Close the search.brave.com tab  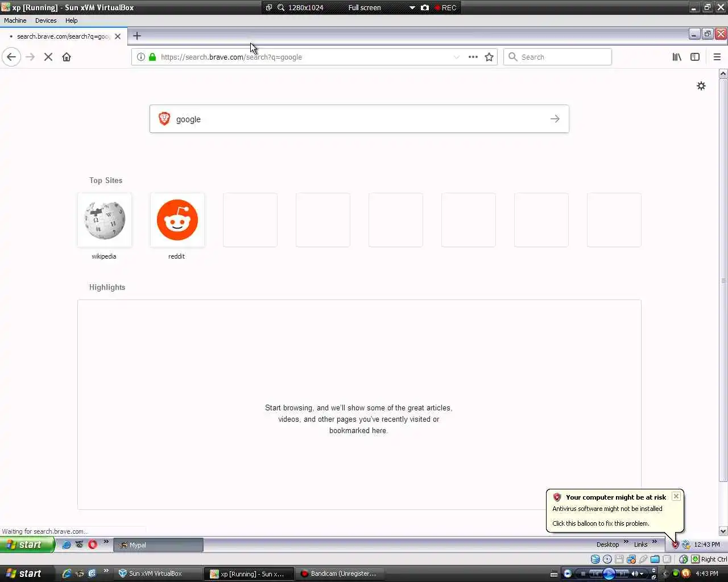tap(118, 36)
